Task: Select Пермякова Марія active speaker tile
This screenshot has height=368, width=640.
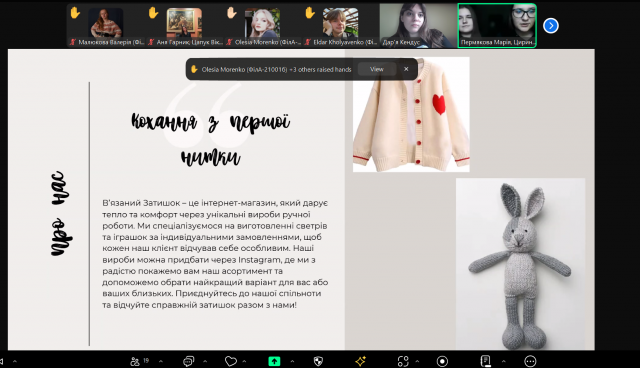Action: (497, 26)
